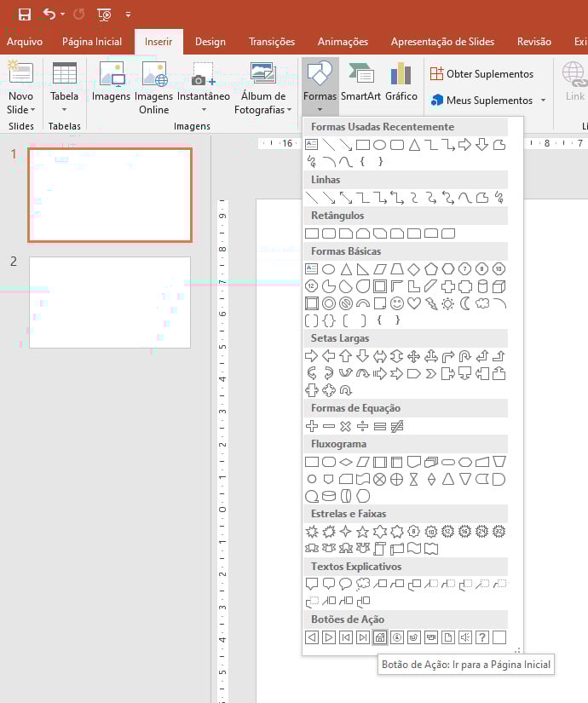Select the Sun shape
Viewport: 588px width, 703px height.
coord(448,303)
